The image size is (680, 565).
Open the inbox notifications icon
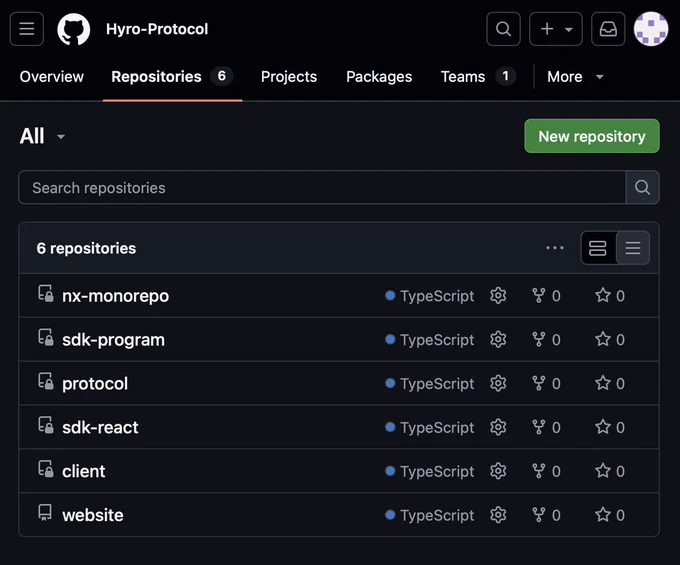pyautogui.click(x=608, y=29)
